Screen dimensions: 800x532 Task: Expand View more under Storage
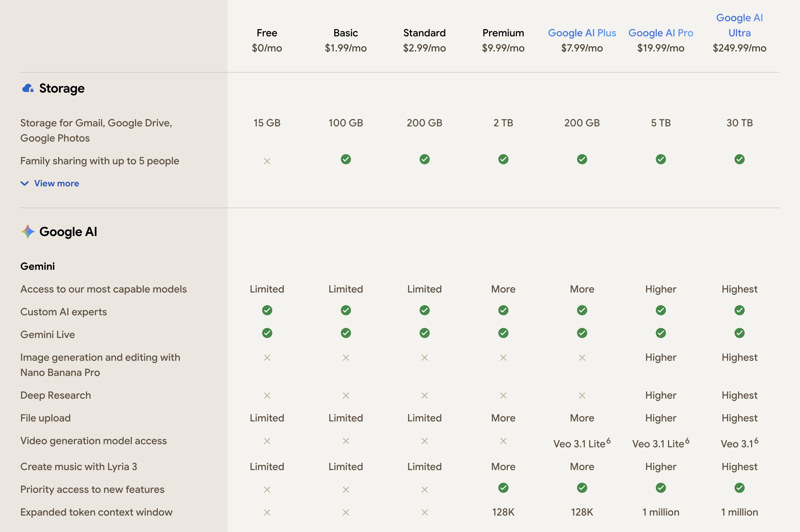[x=50, y=183]
